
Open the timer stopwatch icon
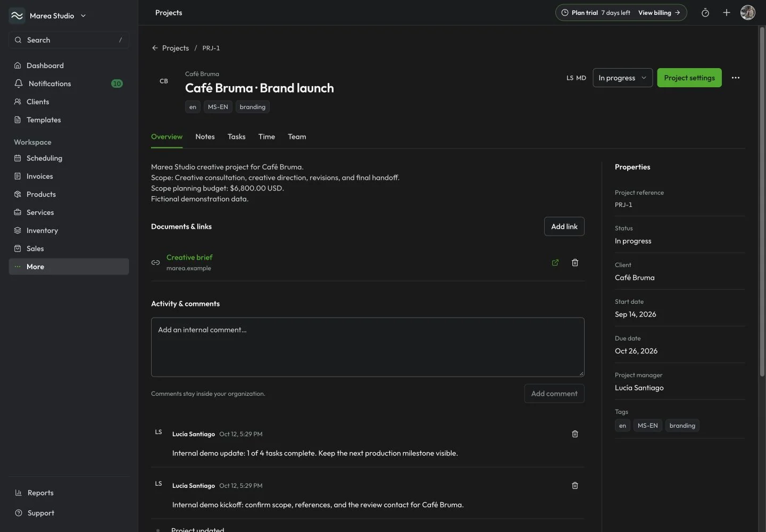tap(705, 13)
